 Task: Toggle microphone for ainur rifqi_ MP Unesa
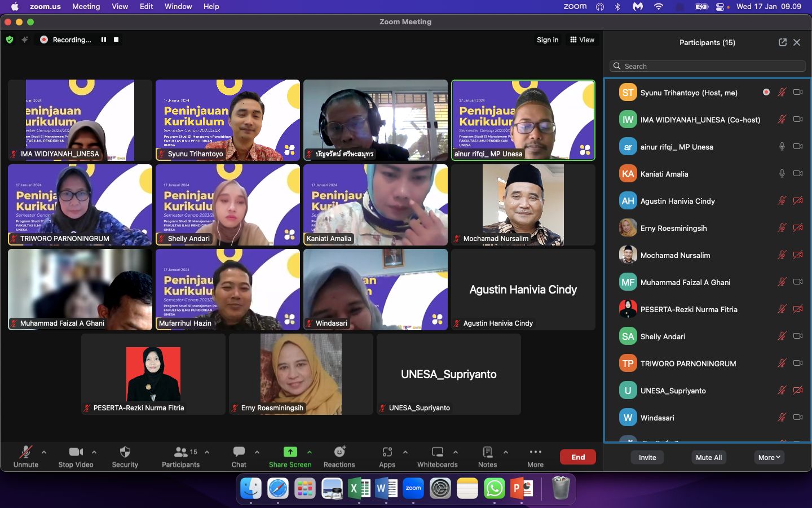coord(782,147)
